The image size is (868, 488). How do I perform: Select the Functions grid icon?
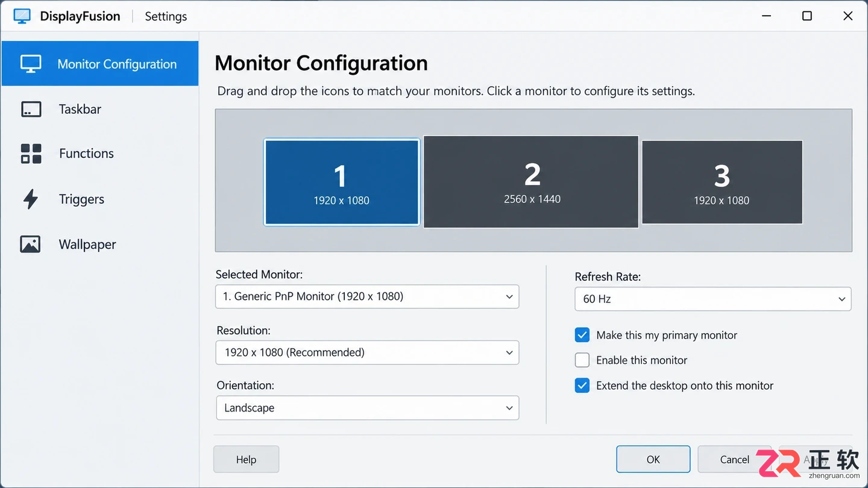[31, 154]
